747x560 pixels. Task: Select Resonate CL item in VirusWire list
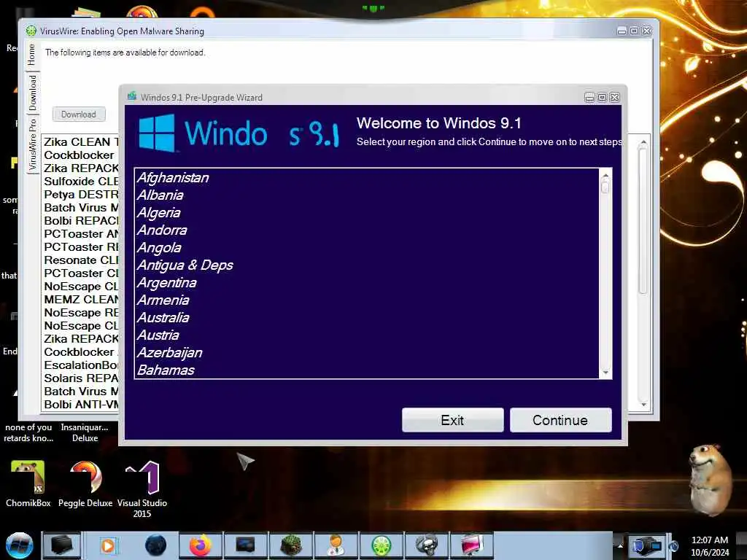[x=80, y=260]
